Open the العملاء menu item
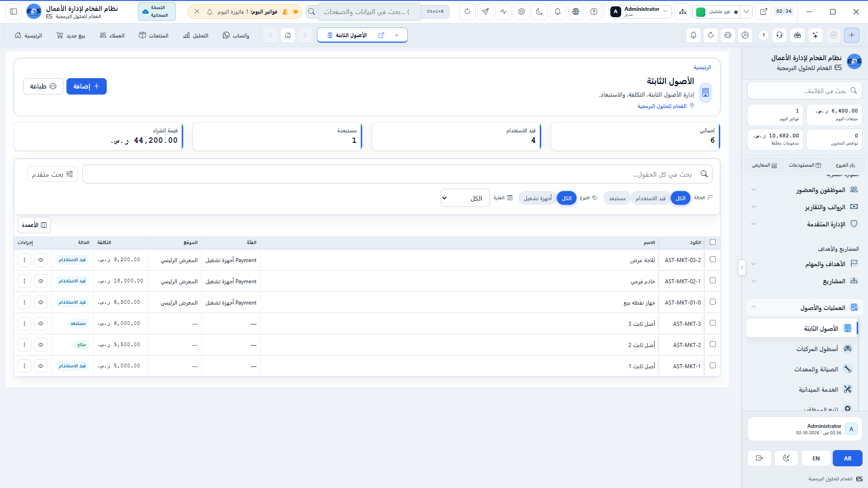 [112, 35]
